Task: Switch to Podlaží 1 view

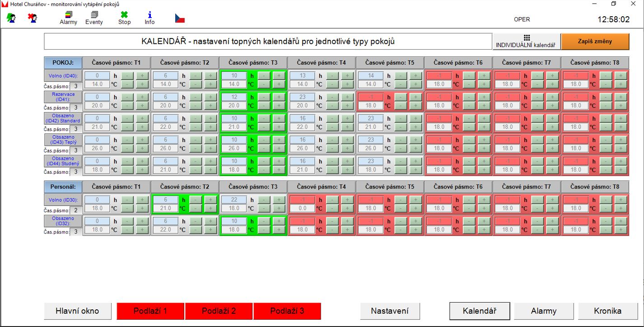Action: [x=150, y=311]
